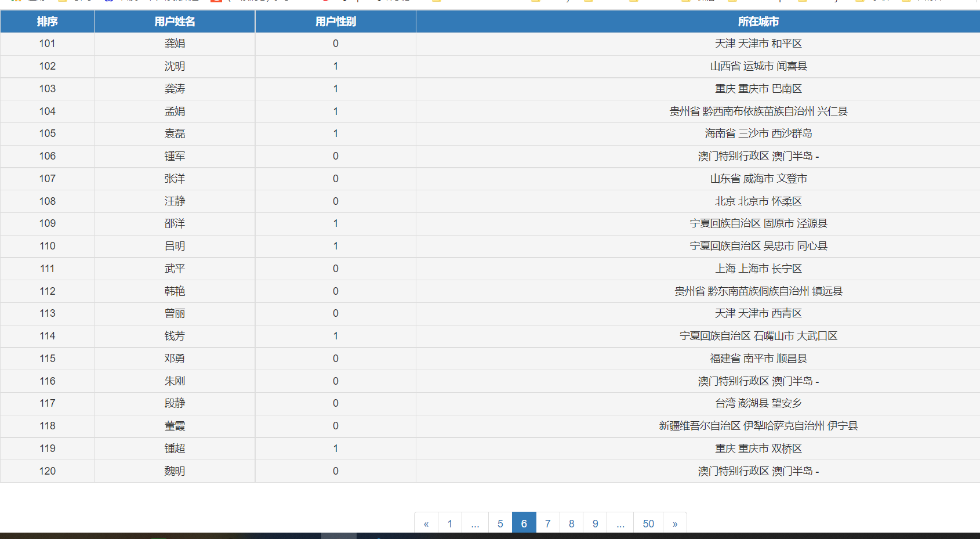This screenshot has width=980, height=539.
Task: Select the name 武平
Action: (175, 269)
